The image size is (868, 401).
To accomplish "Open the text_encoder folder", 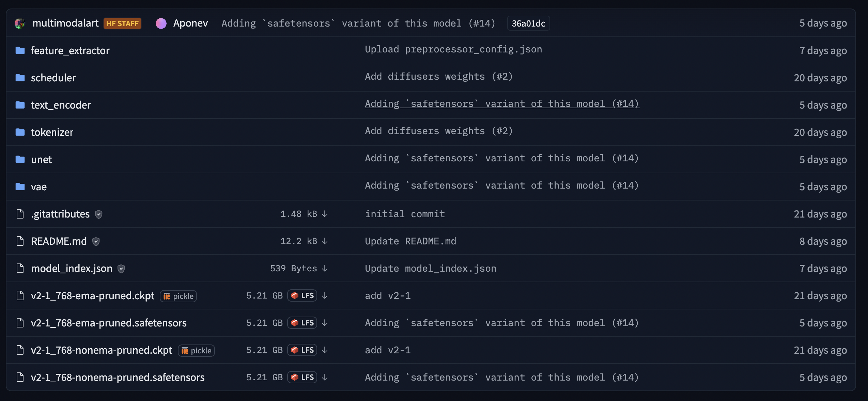I will [61, 105].
